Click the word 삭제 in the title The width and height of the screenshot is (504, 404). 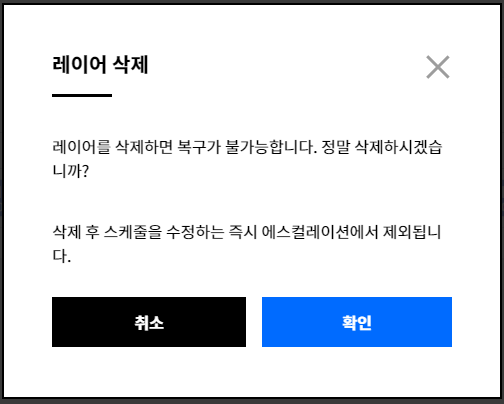pyautogui.click(x=130, y=64)
